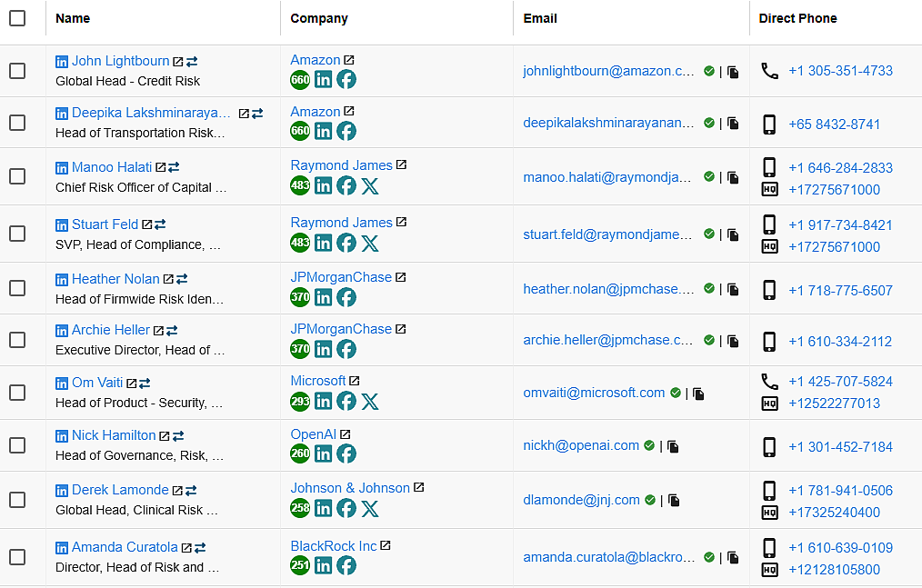922x588 pixels.
Task: Open the company LinkedIn icon under OpenAI
Action: 323,453
